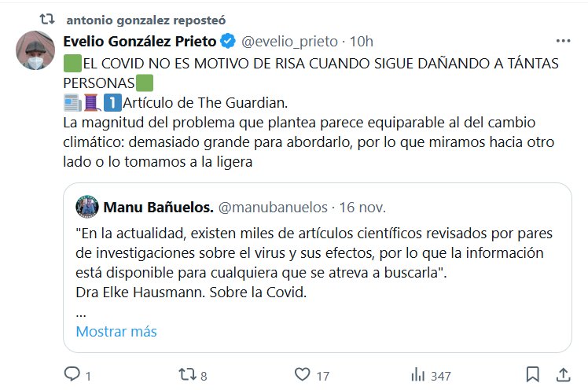Expand quoted post with "Mostrar más"
The width and height of the screenshot is (588, 390).
(116, 331)
